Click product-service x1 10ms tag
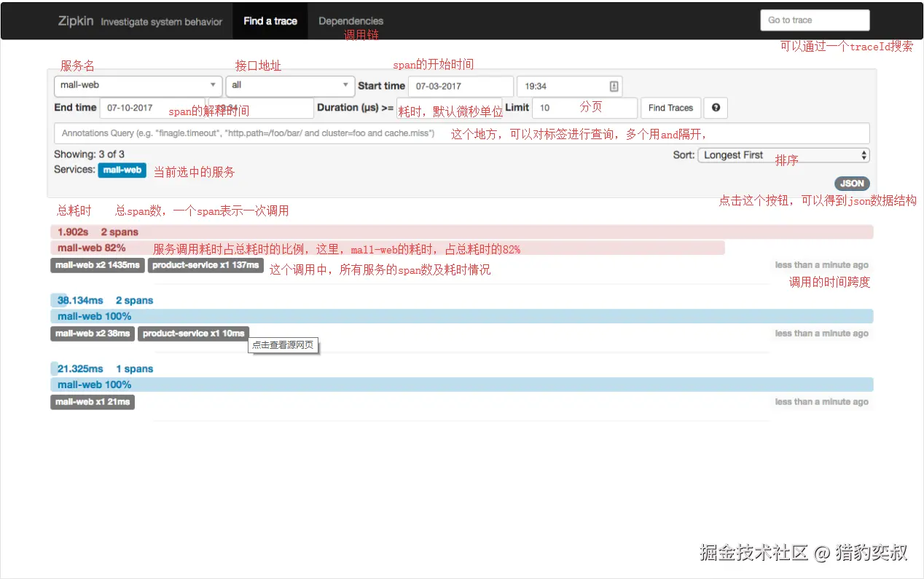924x579 pixels. click(193, 334)
